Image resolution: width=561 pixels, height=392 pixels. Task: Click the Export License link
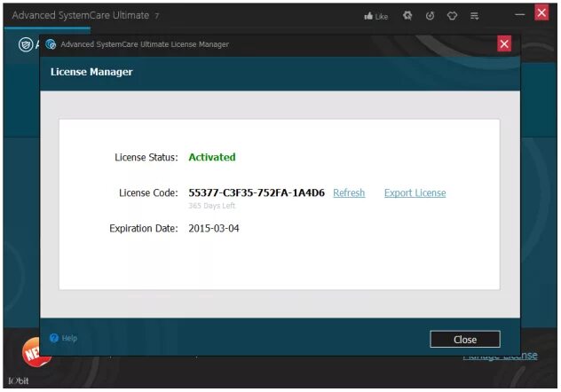pos(415,193)
